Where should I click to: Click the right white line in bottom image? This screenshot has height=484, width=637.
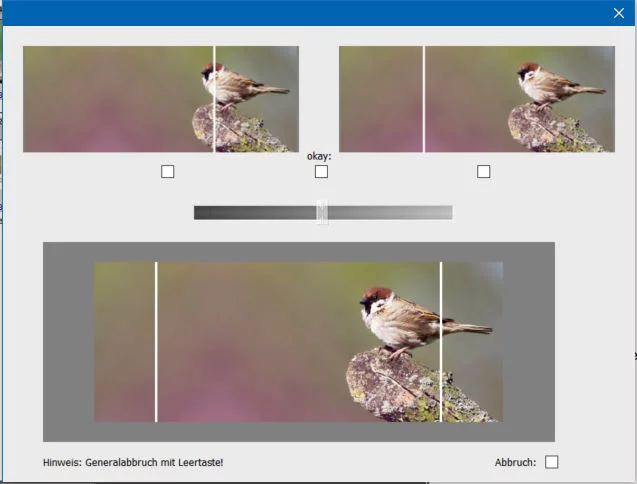click(x=441, y=342)
